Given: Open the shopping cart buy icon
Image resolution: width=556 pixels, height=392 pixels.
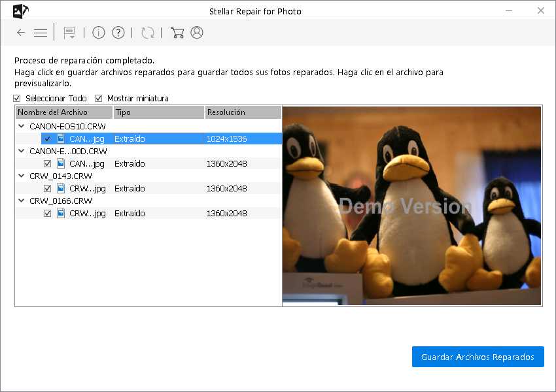Looking at the screenshot, I should tap(177, 33).
